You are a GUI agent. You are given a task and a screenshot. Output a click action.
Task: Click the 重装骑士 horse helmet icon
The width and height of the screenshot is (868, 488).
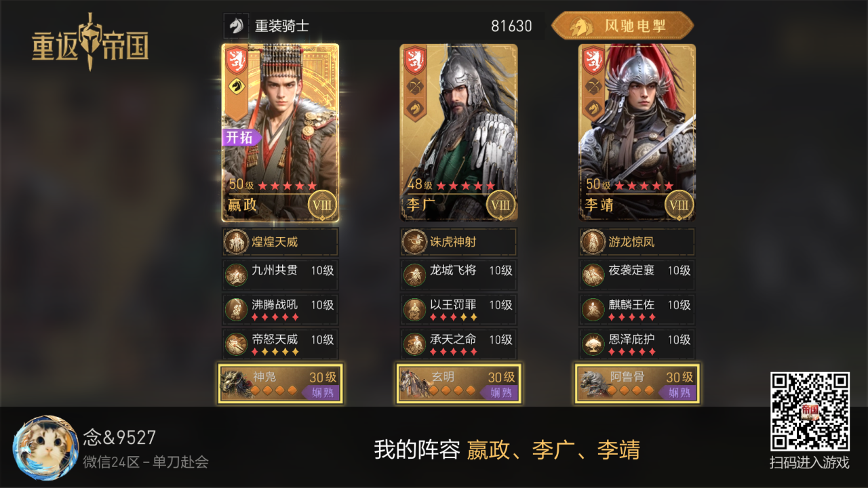(x=235, y=26)
